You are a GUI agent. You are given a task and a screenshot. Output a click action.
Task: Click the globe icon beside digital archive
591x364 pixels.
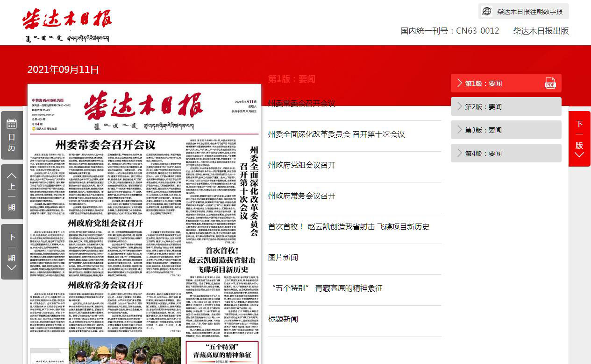487,11
